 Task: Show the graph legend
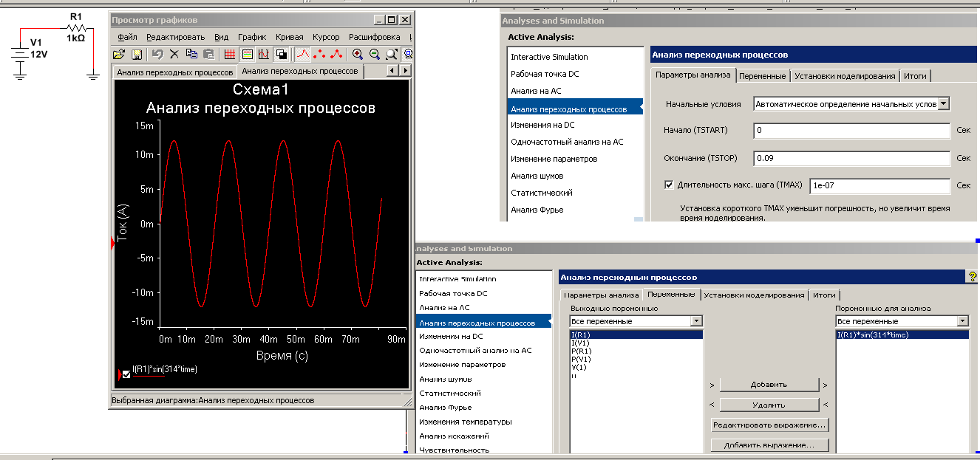pos(246,53)
